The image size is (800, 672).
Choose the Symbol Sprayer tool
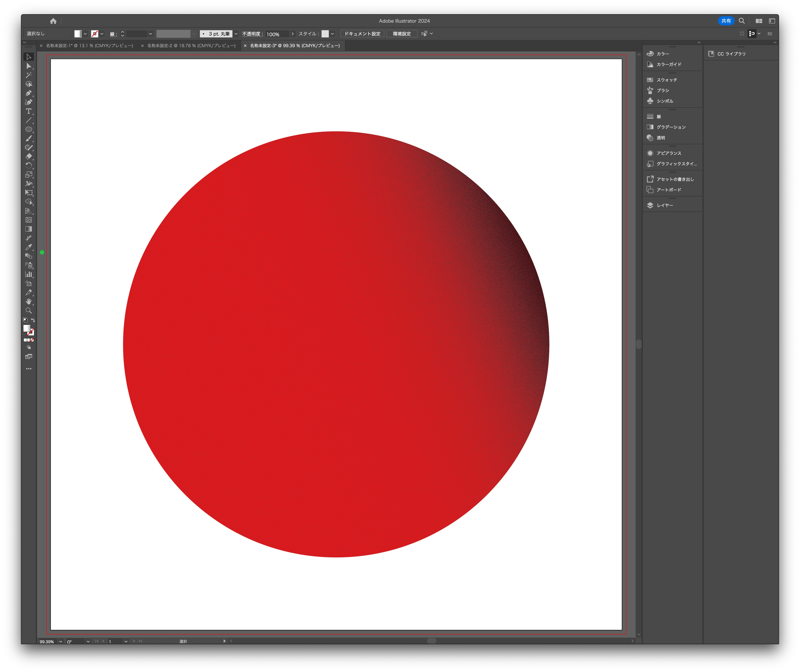click(29, 265)
